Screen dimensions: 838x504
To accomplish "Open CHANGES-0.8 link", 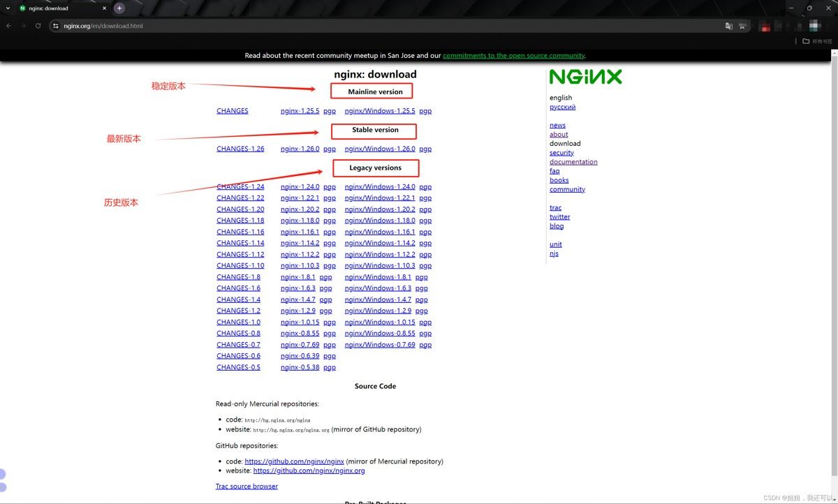I will point(238,333).
